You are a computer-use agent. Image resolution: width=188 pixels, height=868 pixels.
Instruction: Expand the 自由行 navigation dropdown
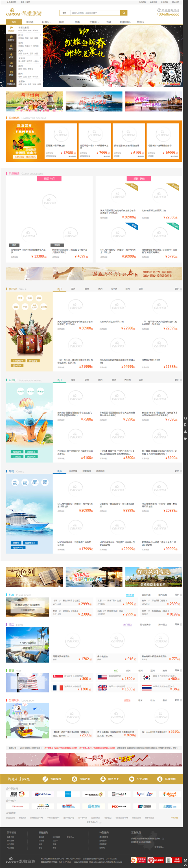[x=47, y=22]
